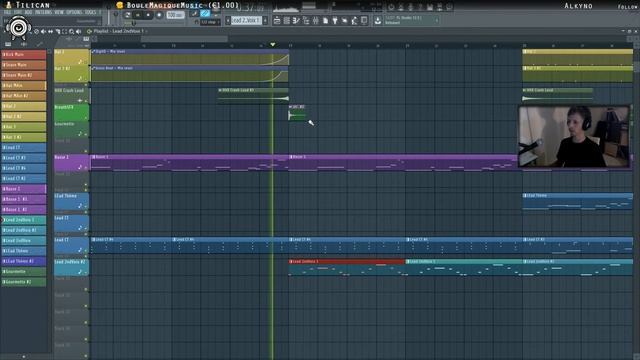This screenshot has width=640, height=360.
Task: Select the playlist zoom tool icon
Action: coord(72,31)
